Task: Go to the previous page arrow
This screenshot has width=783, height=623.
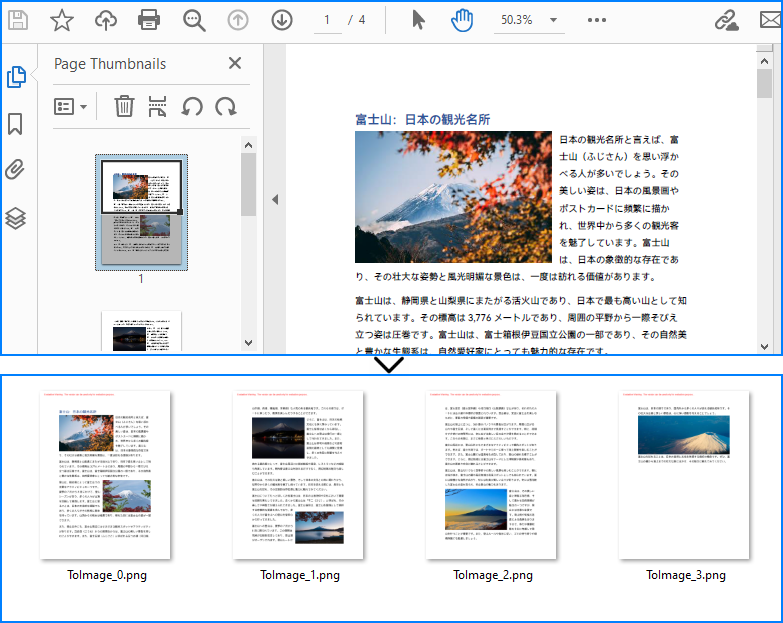Action: tap(238, 20)
